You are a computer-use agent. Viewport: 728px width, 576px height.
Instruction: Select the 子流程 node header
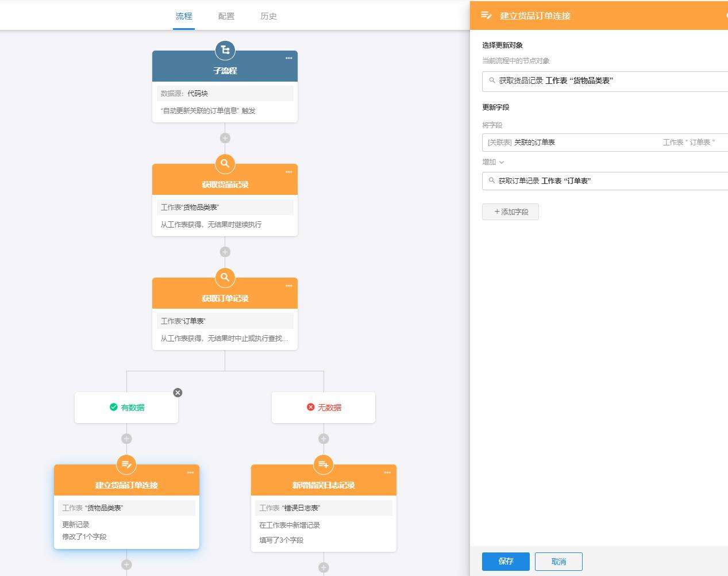coord(225,66)
